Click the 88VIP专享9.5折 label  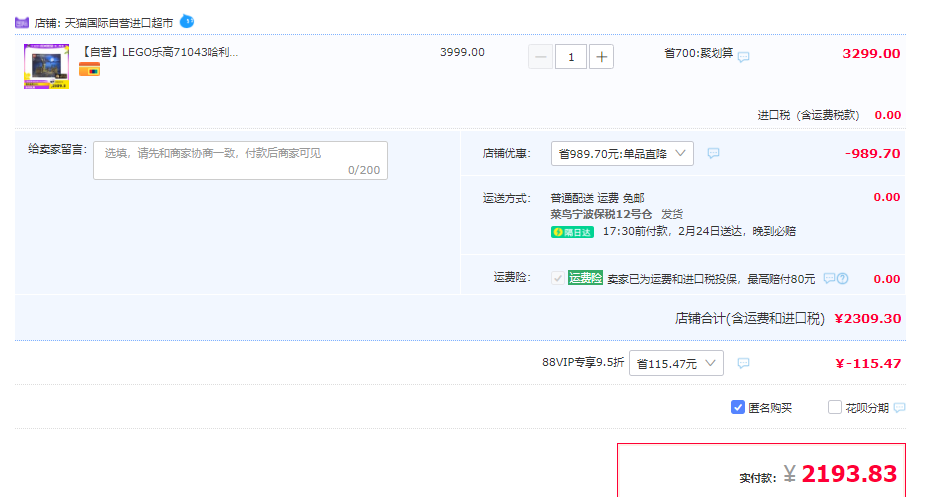pyautogui.click(x=583, y=362)
